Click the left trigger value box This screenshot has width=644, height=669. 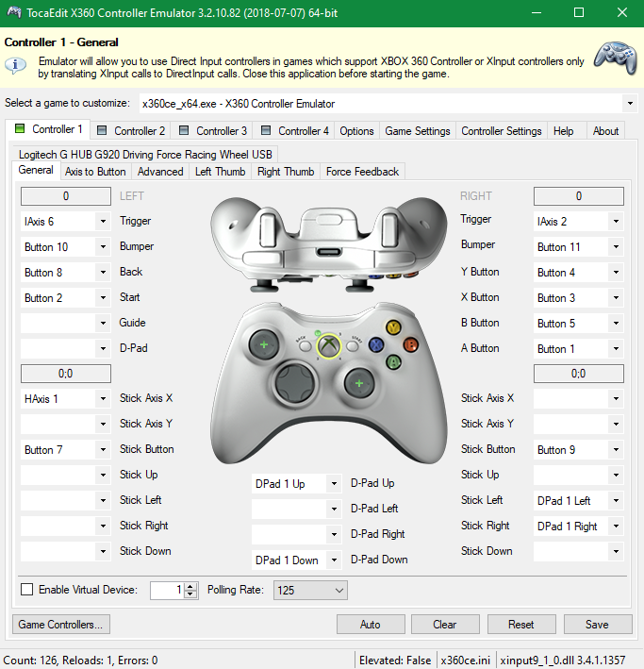(66, 196)
